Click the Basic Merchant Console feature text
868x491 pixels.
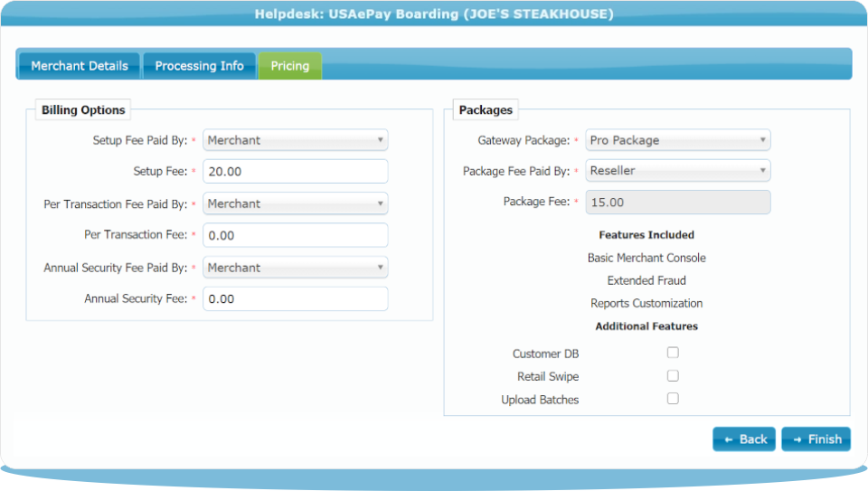click(x=646, y=258)
